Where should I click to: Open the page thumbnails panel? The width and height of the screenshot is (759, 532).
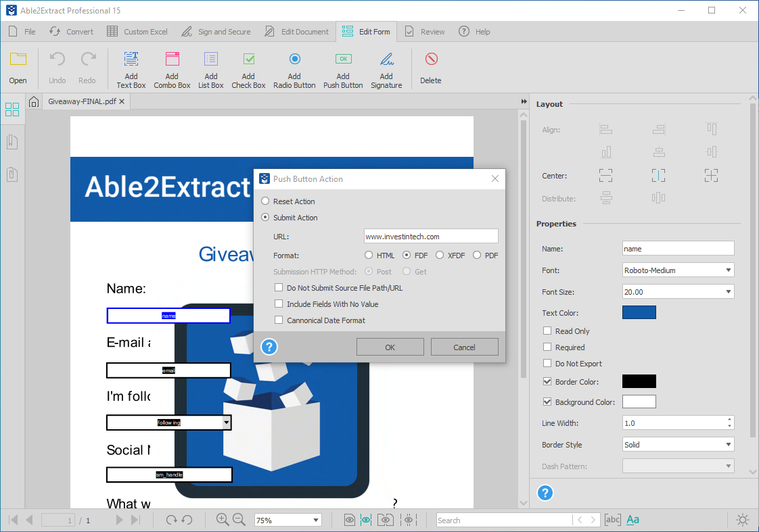(12, 109)
